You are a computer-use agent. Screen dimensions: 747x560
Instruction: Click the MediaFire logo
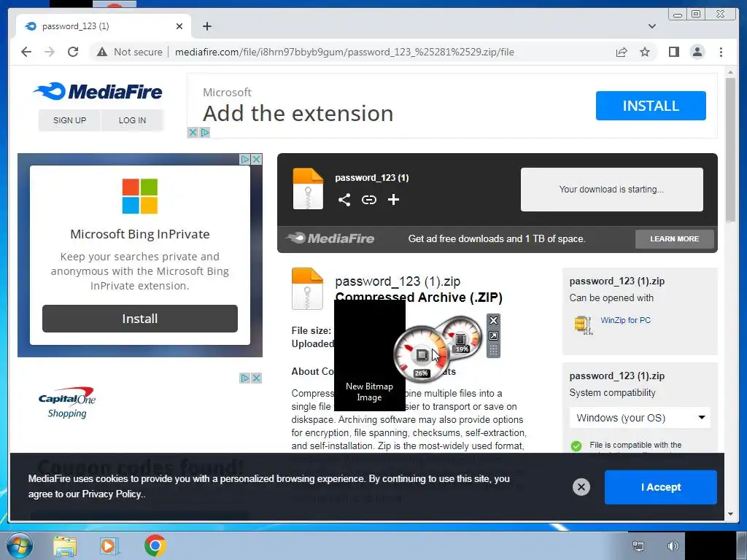click(x=98, y=91)
